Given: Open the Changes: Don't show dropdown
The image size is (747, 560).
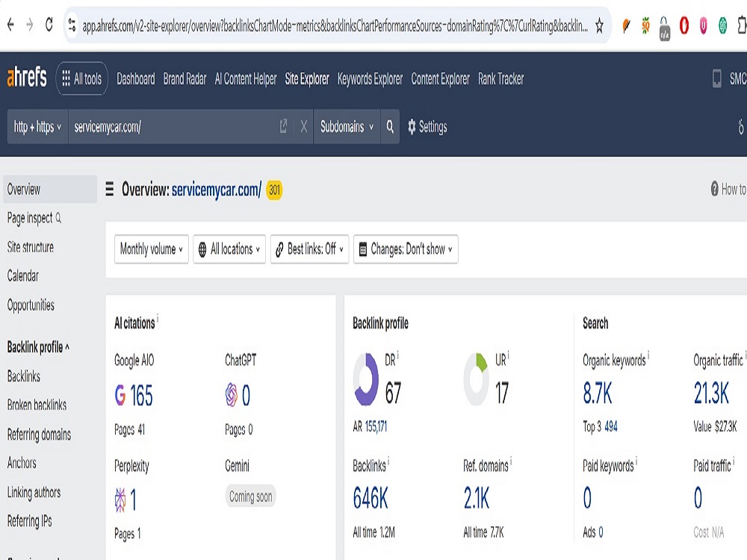Looking at the screenshot, I should point(406,249).
